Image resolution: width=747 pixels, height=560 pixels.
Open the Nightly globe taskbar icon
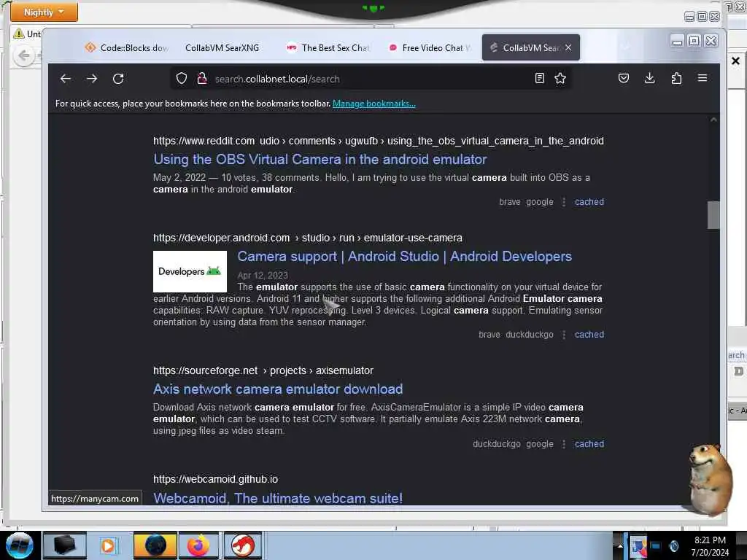[155, 545]
